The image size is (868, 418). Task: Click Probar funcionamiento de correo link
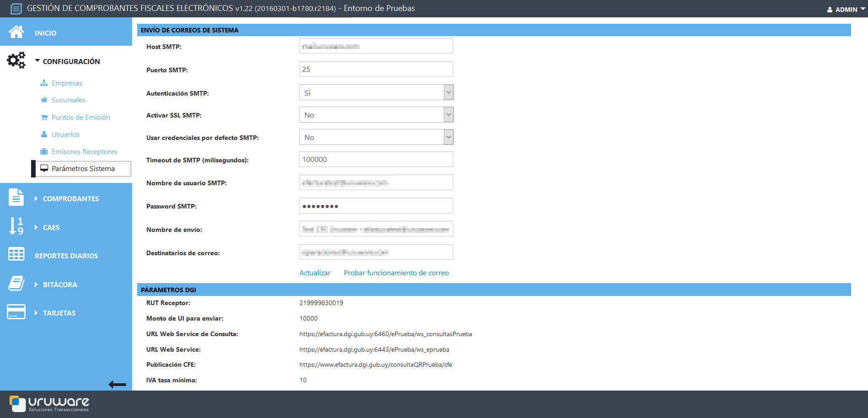(396, 273)
